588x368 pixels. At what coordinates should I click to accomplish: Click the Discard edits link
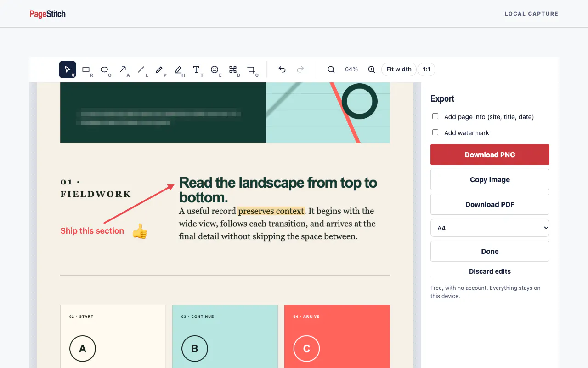(490, 271)
